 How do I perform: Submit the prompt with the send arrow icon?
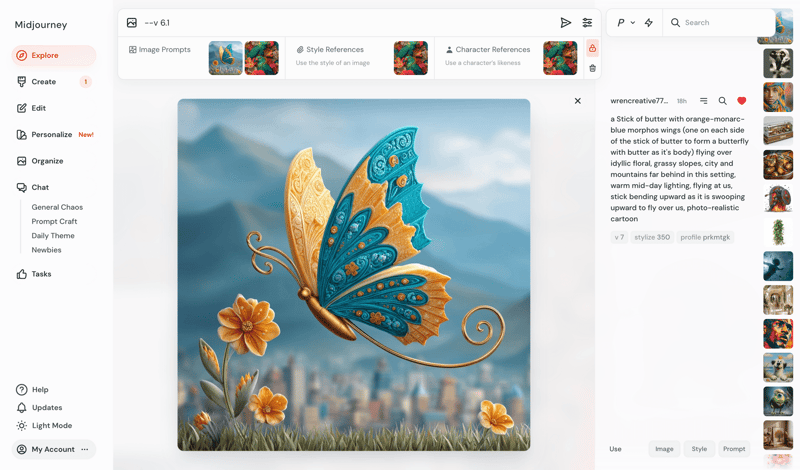tap(565, 22)
